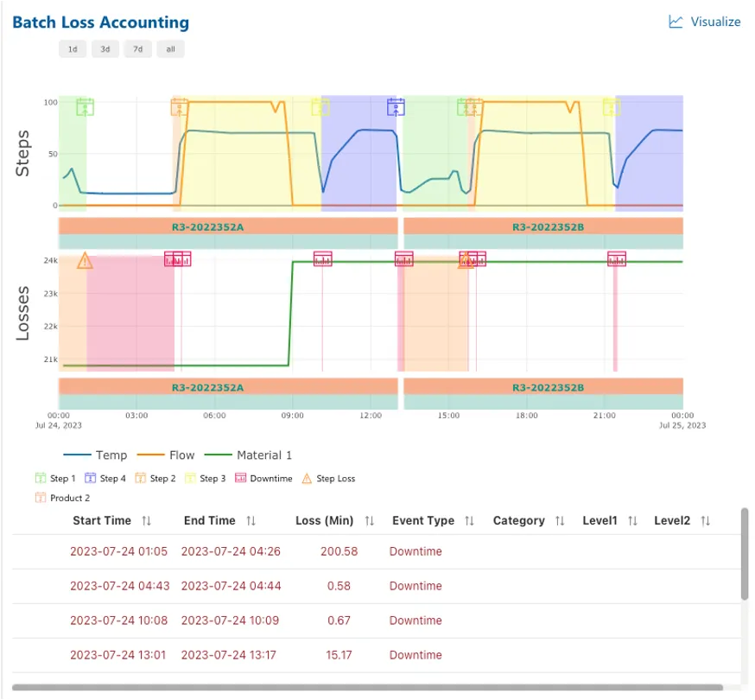Click the Downtime marker near 10:08 in Losses
The image size is (755, 700).
pyautogui.click(x=322, y=259)
